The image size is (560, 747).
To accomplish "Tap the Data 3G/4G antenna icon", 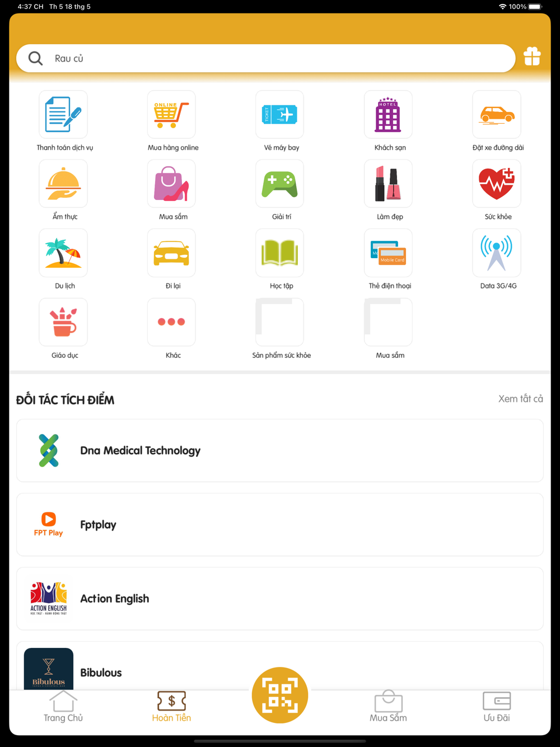I will pos(497,253).
